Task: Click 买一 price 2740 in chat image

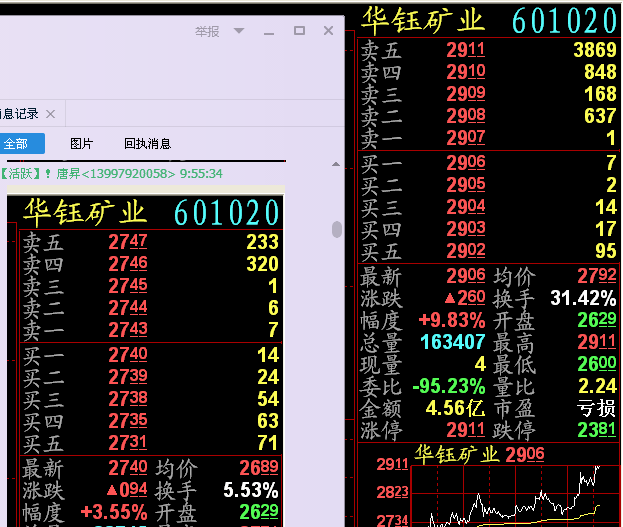Action: coord(128,355)
